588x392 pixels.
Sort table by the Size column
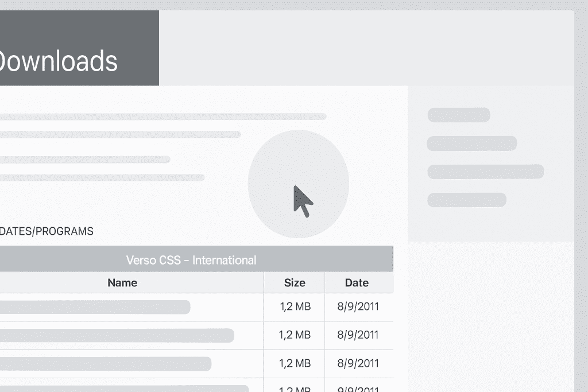point(295,282)
